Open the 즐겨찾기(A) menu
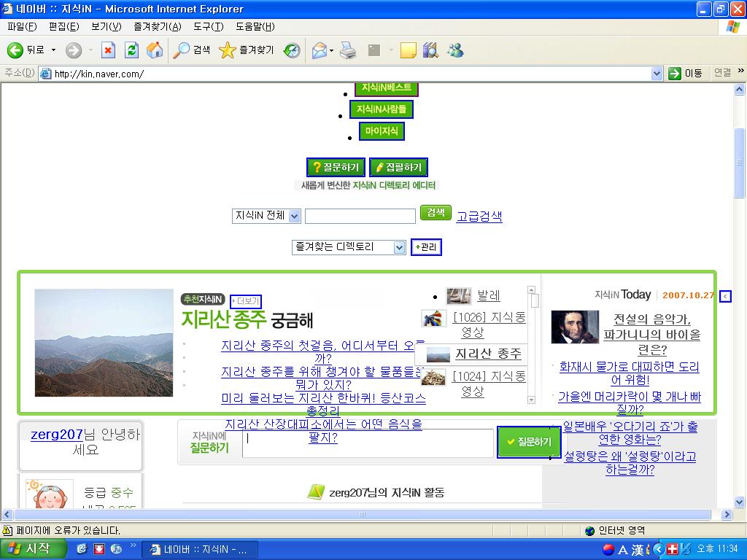This screenshot has width=747, height=560. [158, 27]
